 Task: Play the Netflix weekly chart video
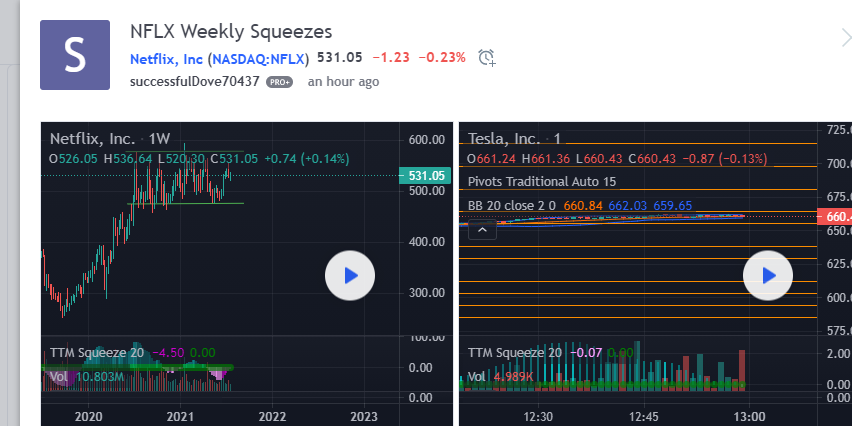[x=350, y=275]
